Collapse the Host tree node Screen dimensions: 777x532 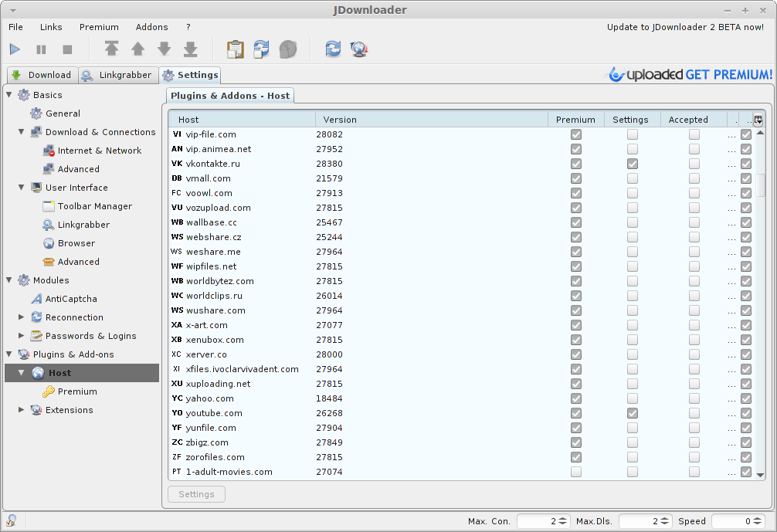(x=22, y=372)
